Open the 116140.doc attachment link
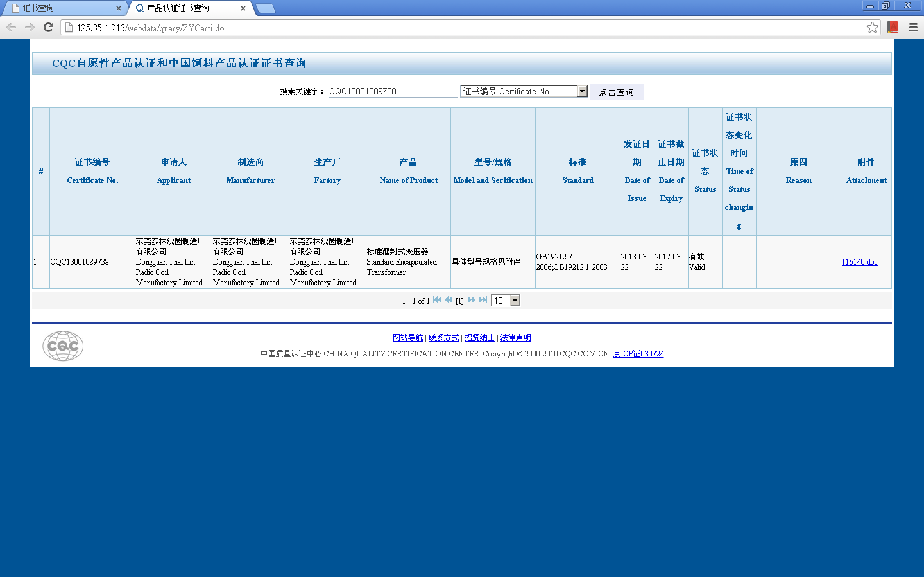Image resolution: width=924 pixels, height=578 pixels. (859, 262)
